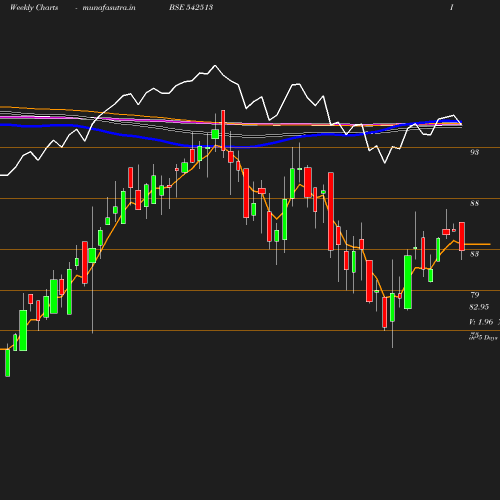Click the tallest red candle at the chart peak

click(223, 130)
